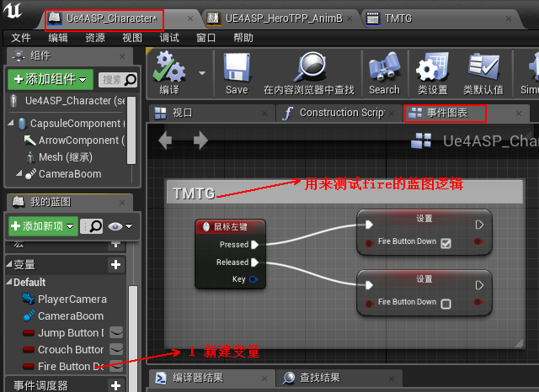539x392 pixels.
Task: Click the Add Component (添加组件) button
Action: [x=51, y=79]
